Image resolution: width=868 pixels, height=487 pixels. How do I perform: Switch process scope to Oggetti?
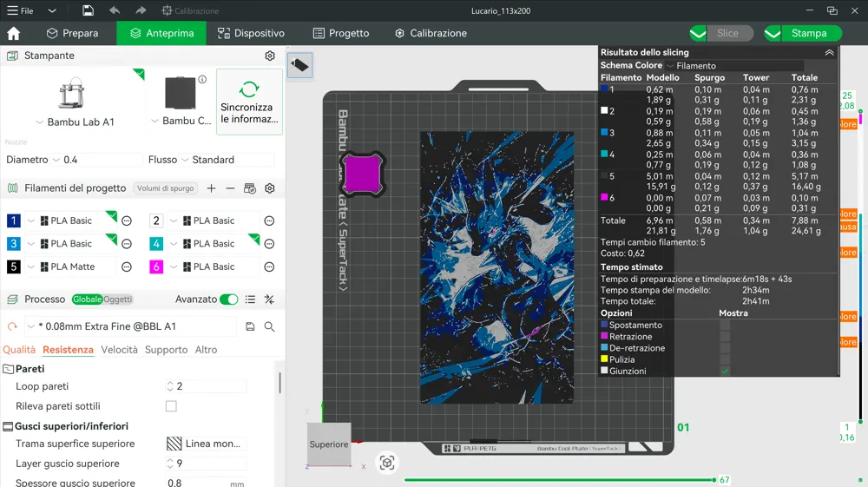117,299
